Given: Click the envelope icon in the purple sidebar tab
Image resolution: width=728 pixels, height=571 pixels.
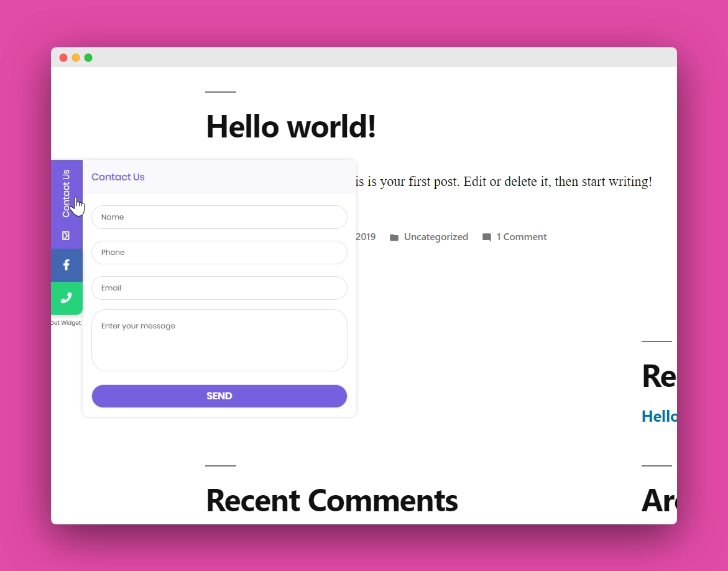Looking at the screenshot, I should coord(66,236).
